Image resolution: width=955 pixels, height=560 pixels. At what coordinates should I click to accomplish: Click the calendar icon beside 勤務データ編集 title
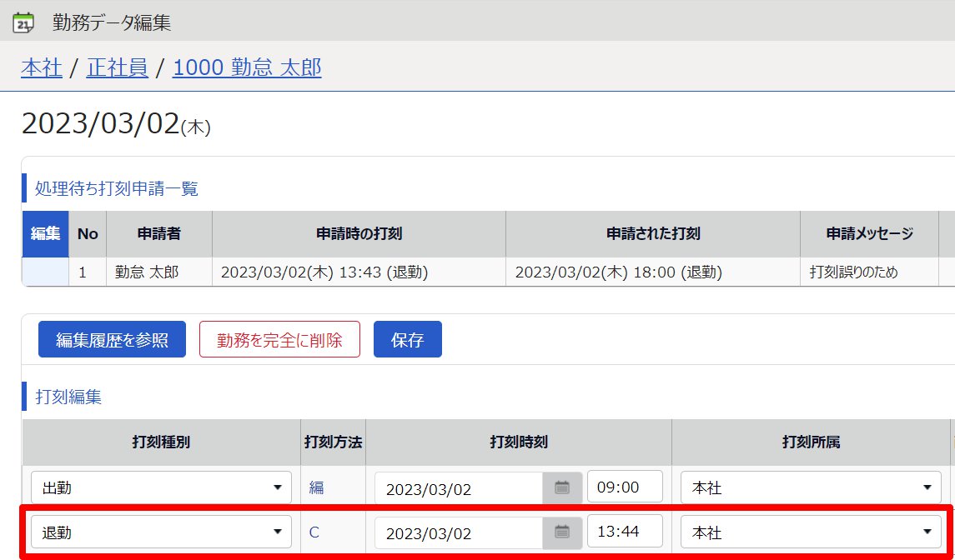click(23, 23)
